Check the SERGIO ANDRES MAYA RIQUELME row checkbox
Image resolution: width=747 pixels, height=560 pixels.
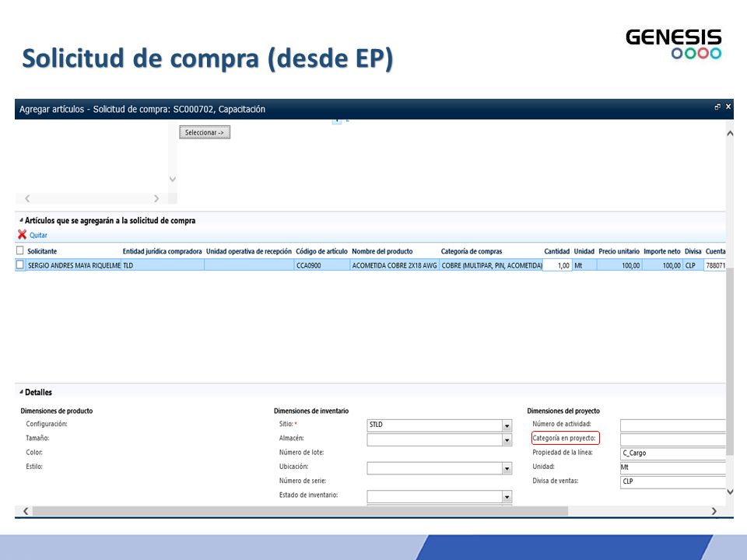[x=20, y=264]
